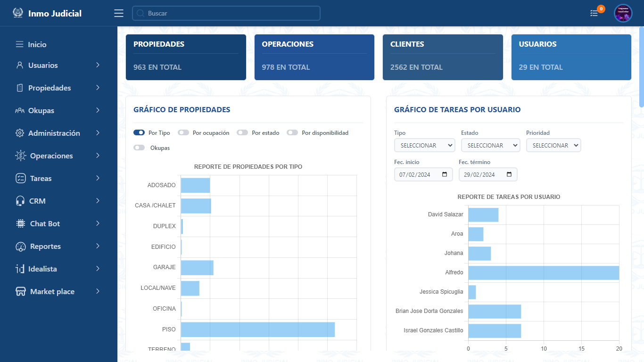The image size is (644, 362).
Task: Click the Buscar search field
Action: pos(226,13)
